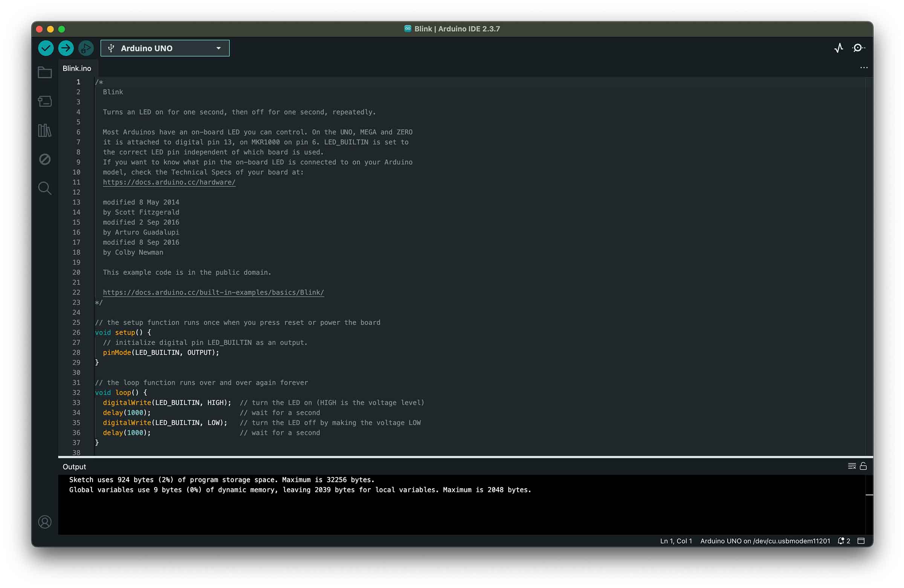Open the editor tab ellipsis menu
904x588 pixels.
coord(864,68)
